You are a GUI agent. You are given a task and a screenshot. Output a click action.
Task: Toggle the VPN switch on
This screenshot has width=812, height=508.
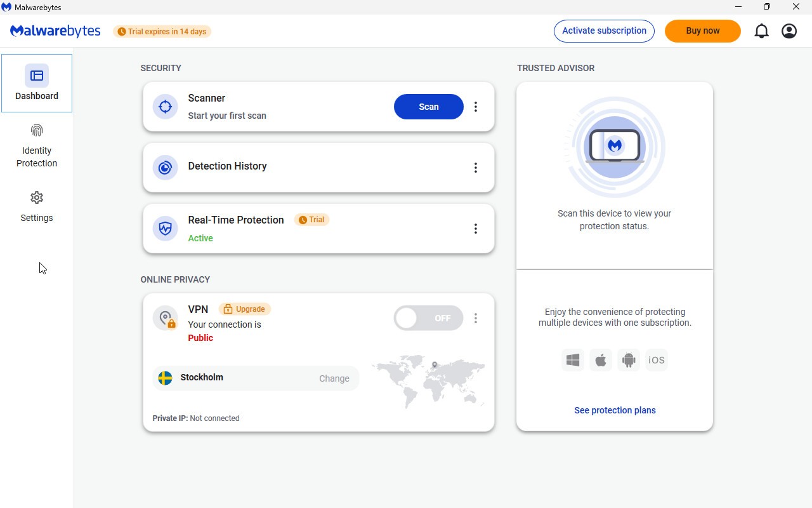point(428,318)
